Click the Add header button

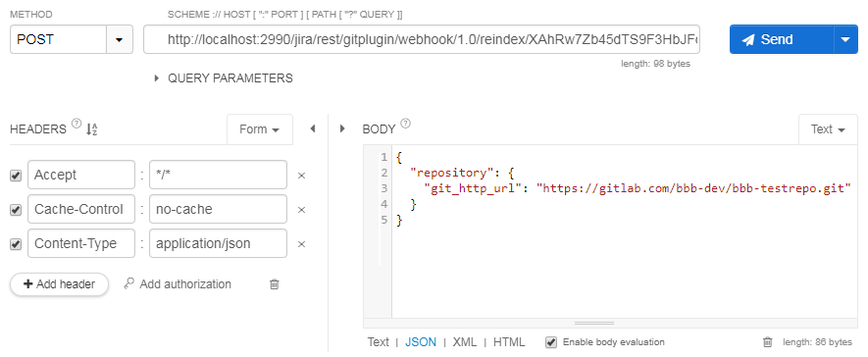tap(59, 284)
